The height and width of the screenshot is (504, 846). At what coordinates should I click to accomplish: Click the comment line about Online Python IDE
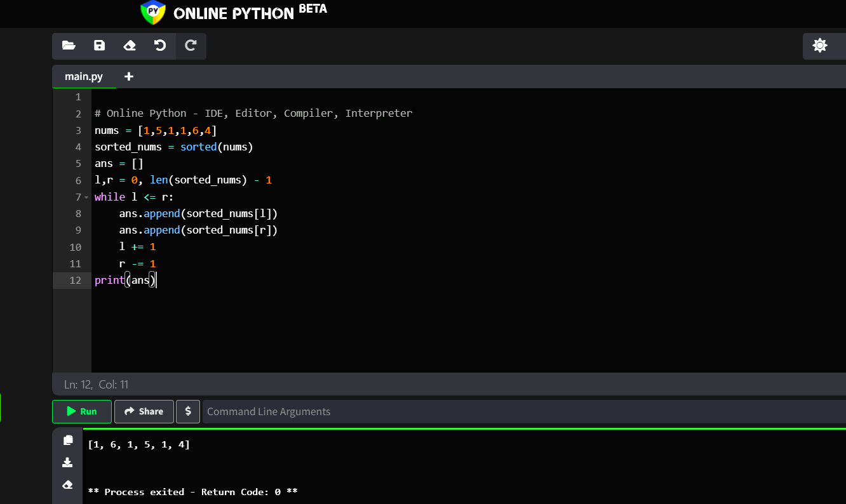click(253, 113)
